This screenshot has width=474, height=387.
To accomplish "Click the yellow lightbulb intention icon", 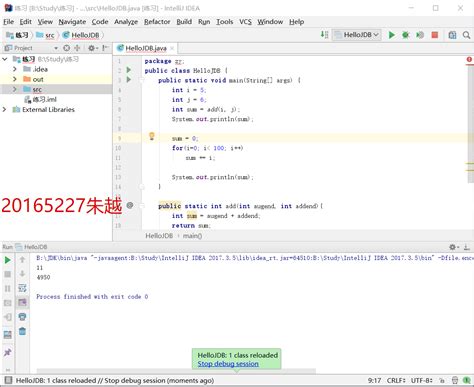I will click(152, 136).
